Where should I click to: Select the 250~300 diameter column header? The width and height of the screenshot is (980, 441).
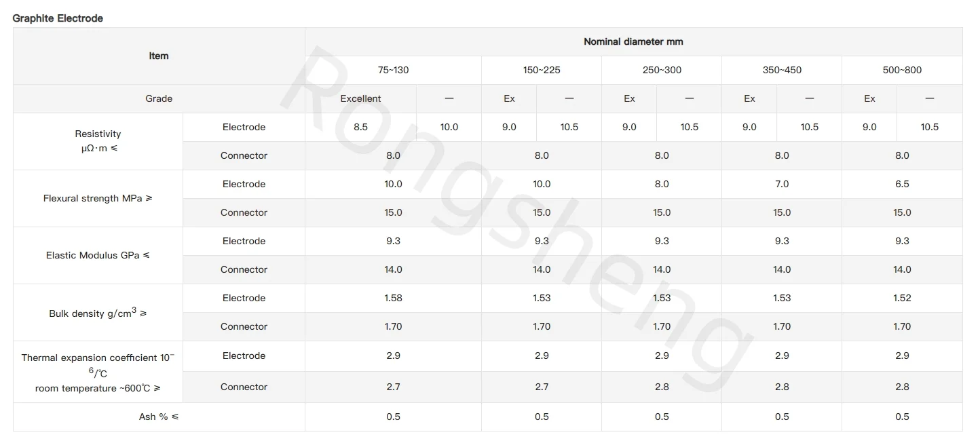pos(662,70)
